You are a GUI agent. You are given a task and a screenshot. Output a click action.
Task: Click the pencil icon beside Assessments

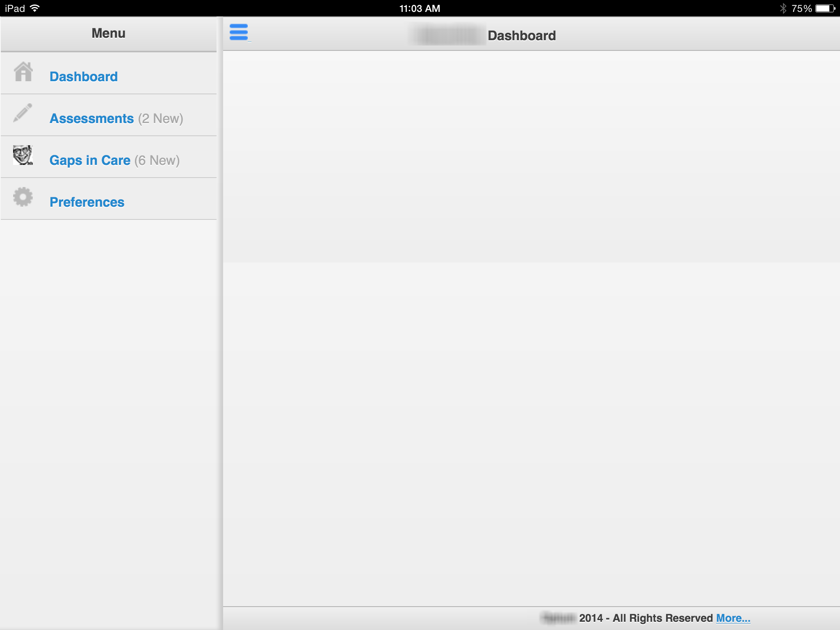point(23,113)
